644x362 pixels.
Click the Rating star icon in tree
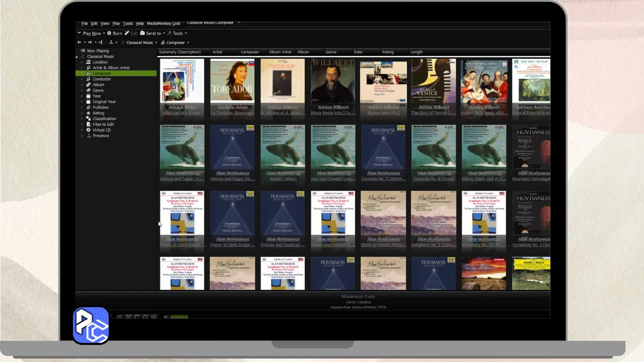click(x=89, y=113)
